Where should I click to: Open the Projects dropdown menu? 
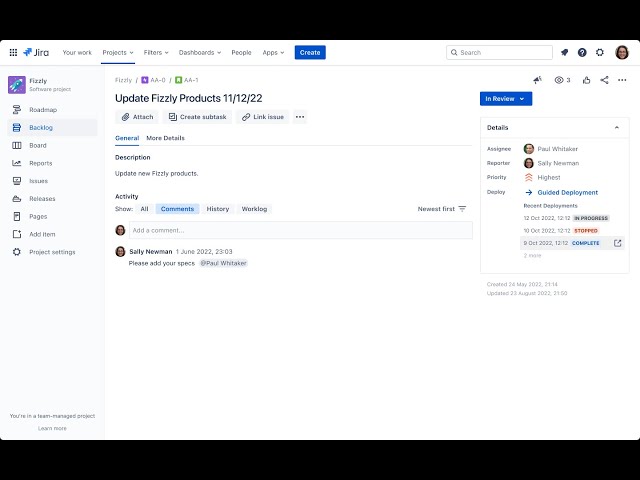coord(118,52)
